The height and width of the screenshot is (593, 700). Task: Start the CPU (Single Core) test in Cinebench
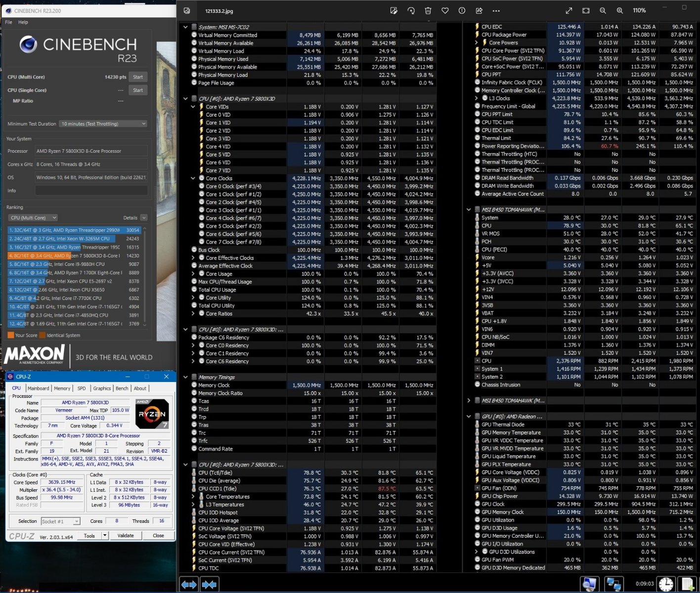(x=138, y=90)
